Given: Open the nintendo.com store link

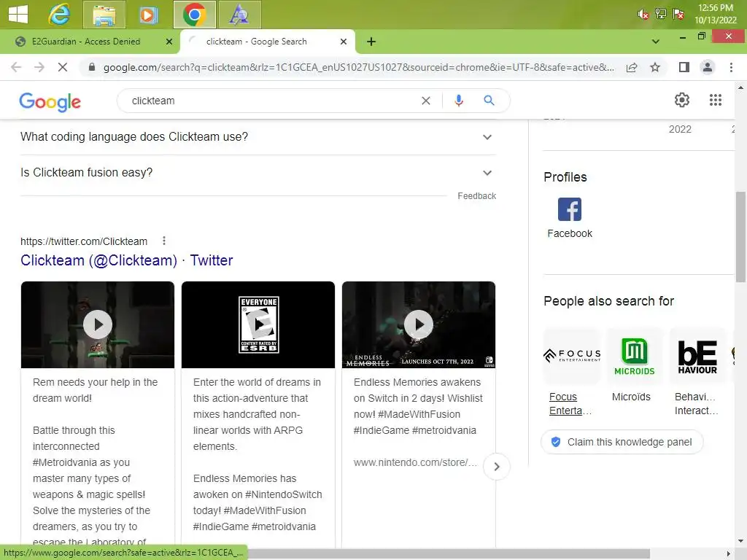Looking at the screenshot, I should click(415, 462).
